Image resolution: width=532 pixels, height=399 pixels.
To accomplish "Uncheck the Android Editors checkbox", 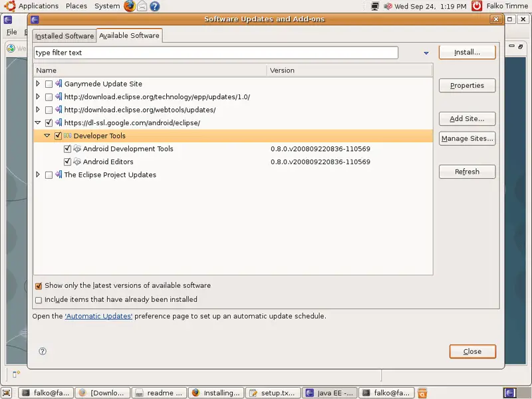I will pos(67,162).
